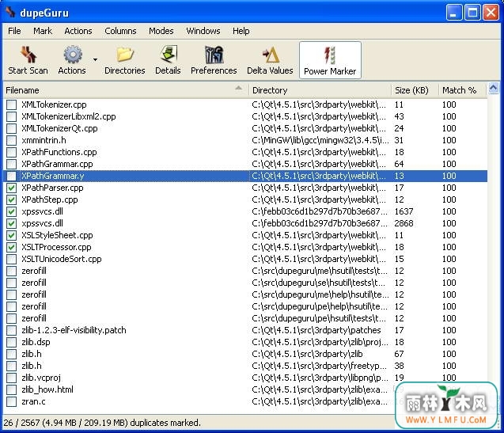Uncheck the XPathParser.cpp checkbox
Screen dimensions: 504x433
coord(12,188)
